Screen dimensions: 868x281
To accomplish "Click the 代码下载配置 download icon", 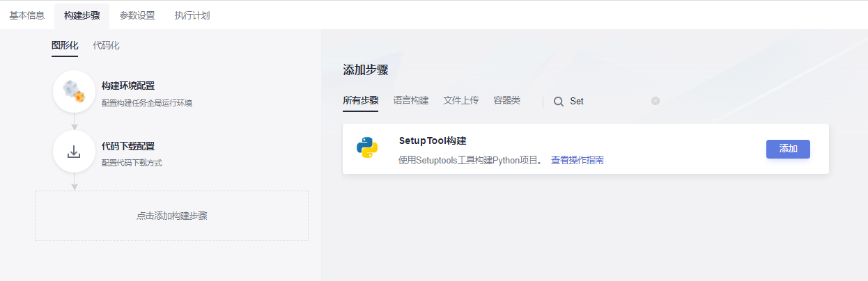I will (x=74, y=152).
